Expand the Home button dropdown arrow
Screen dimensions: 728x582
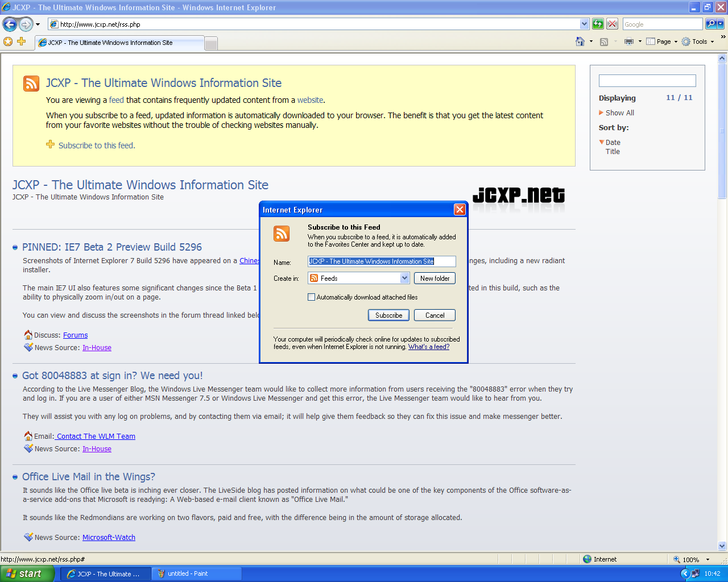point(591,41)
